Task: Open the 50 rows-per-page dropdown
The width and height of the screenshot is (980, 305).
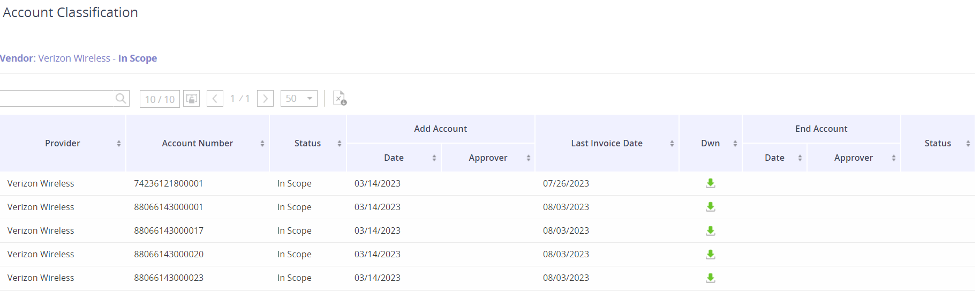Action: click(x=299, y=99)
